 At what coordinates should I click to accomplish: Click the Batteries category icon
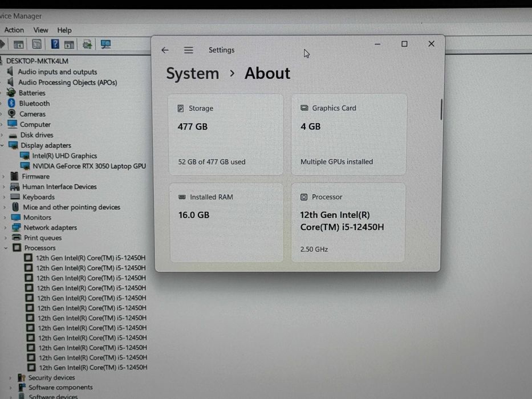point(11,92)
